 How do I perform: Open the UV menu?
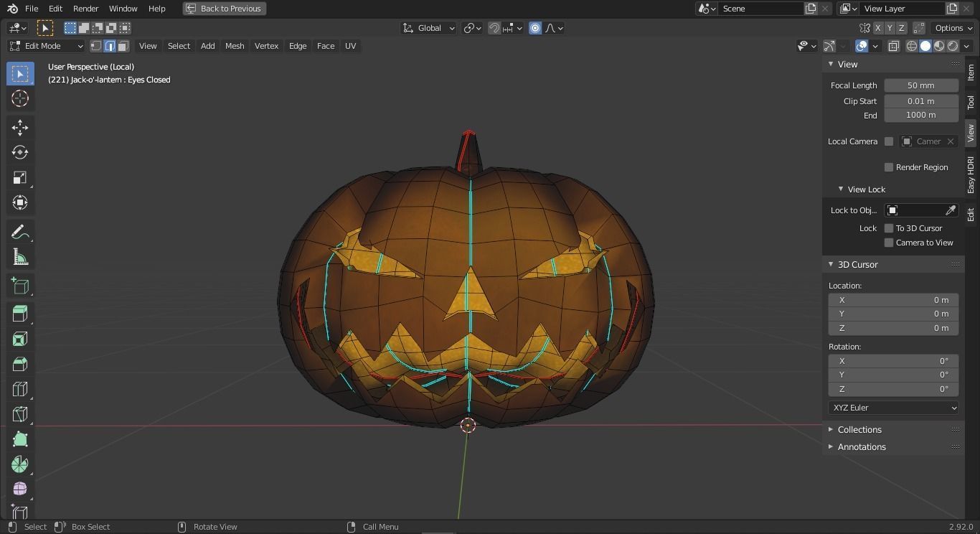click(350, 46)
